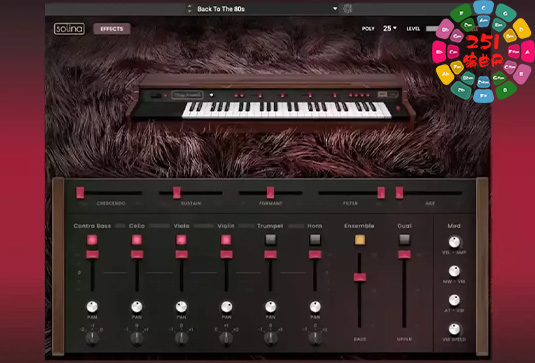Click the preset up/down stepper arrows
The height and width of the screenshot is (363, 535).
(189, 9)
